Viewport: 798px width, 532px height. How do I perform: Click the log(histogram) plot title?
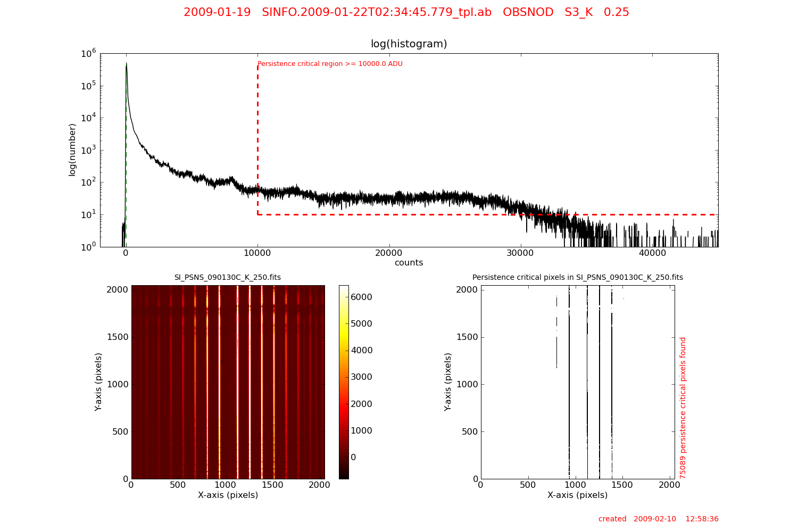point(409,44)
